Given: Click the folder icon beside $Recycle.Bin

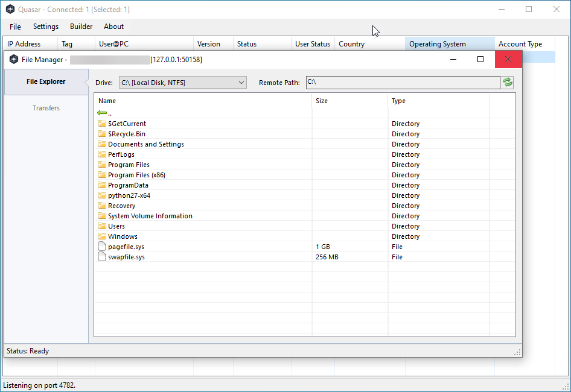Looking at the screenshot, I should [x=101, y=133].
